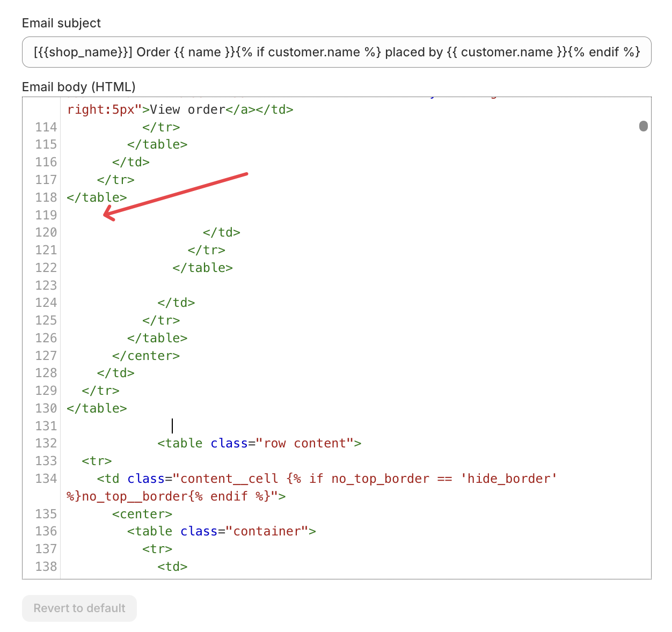Click the </td> tag on line 124

(x=176, y=303)
